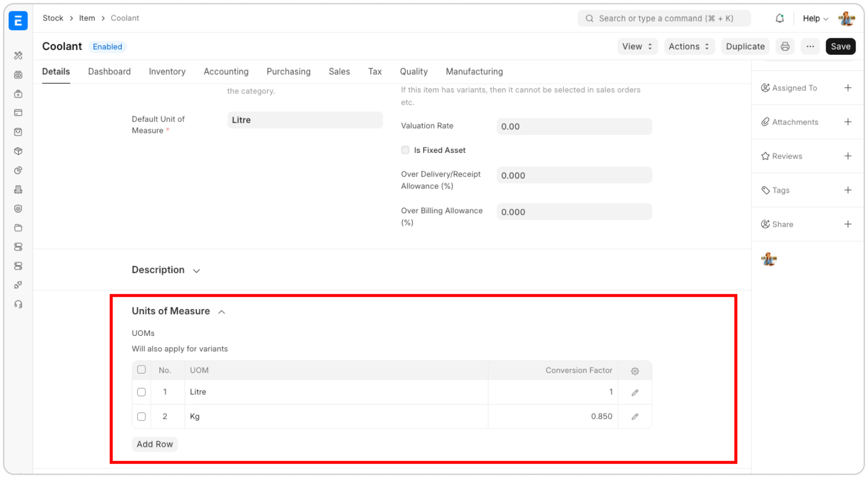This screenshot has width=868, height=478.
Task: Click the Add Row button
Action: 155,444
